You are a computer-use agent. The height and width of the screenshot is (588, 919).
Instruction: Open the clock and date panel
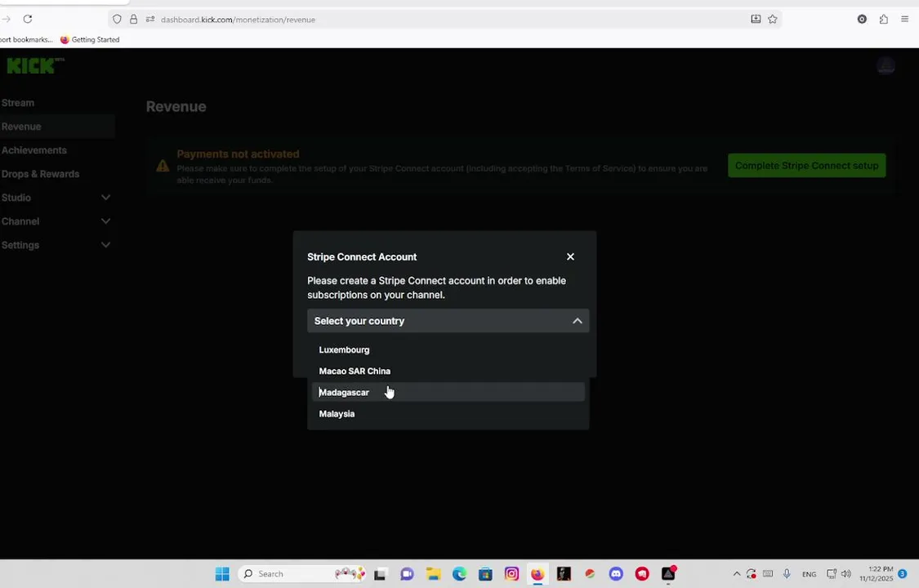click(877, 574)
